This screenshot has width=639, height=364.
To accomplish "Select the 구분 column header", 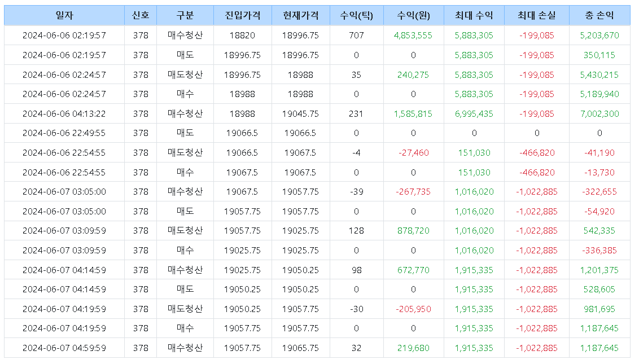I will (185, 15).
